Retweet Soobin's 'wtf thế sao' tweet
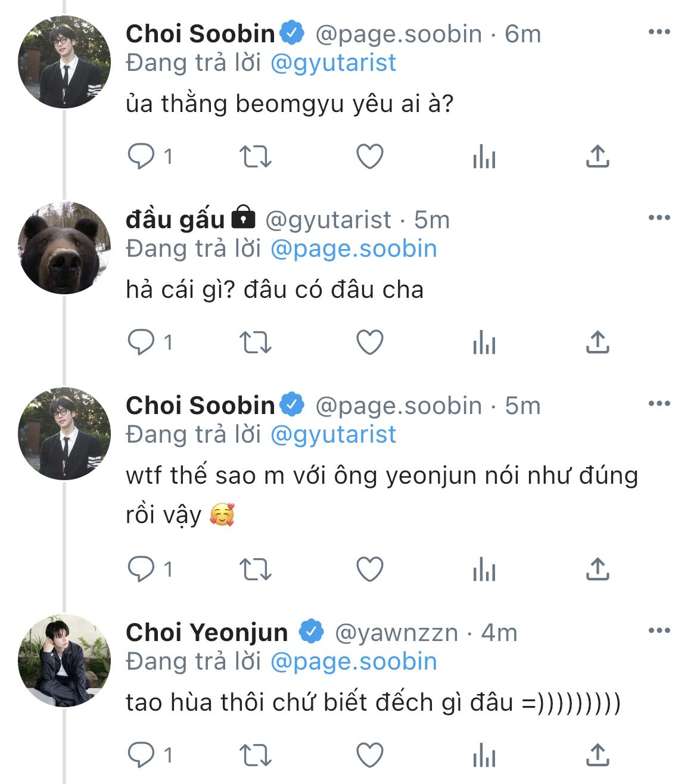This screenshot has width=697, height=784. coord(255,570)
